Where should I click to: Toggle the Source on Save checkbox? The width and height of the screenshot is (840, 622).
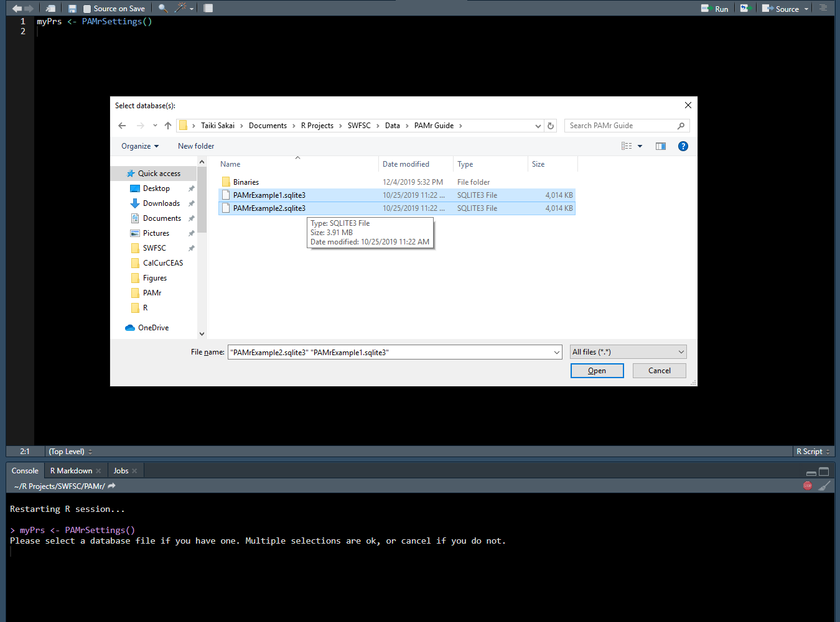87,9
